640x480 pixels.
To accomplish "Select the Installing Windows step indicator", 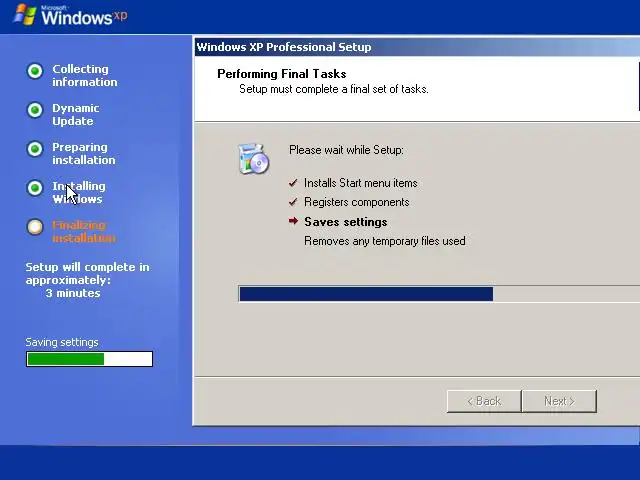I will [x=35, y=188].
